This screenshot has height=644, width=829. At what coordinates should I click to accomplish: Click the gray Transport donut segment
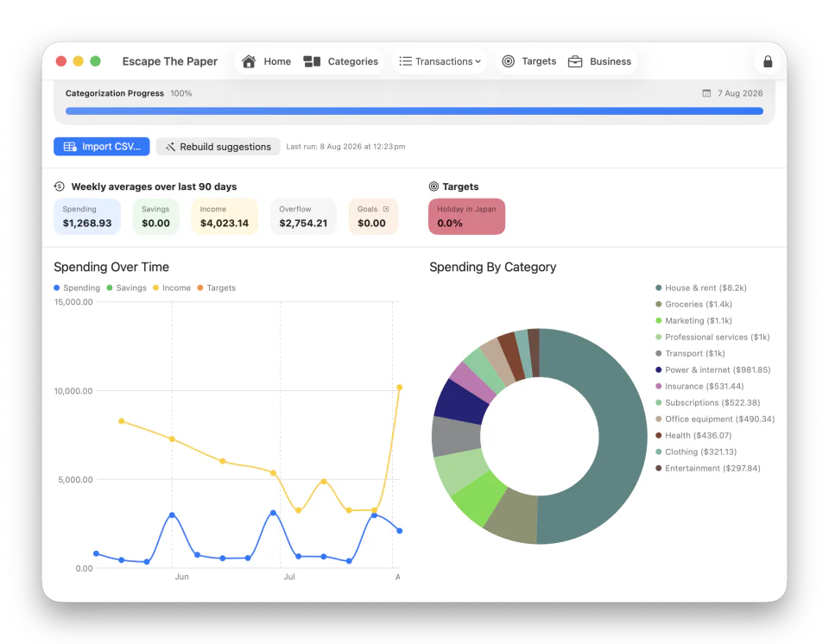pos(456,437)
